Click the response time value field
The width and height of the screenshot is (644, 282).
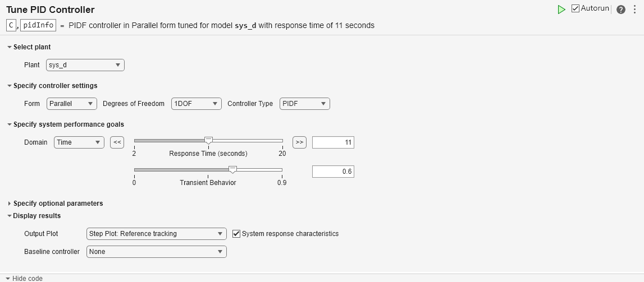[333, 142]
